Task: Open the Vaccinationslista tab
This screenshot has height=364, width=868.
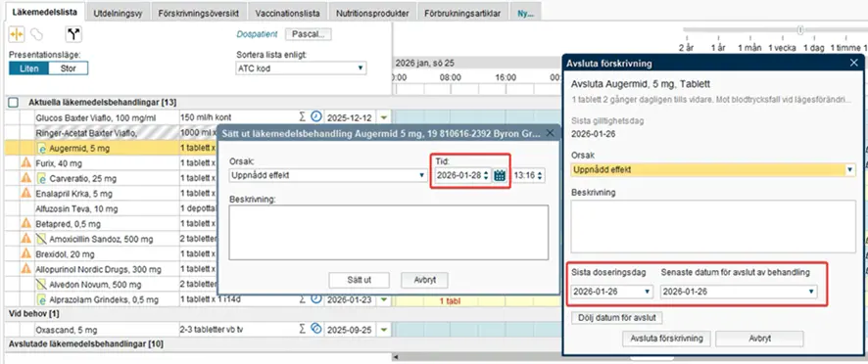Action: pos(287,13)
